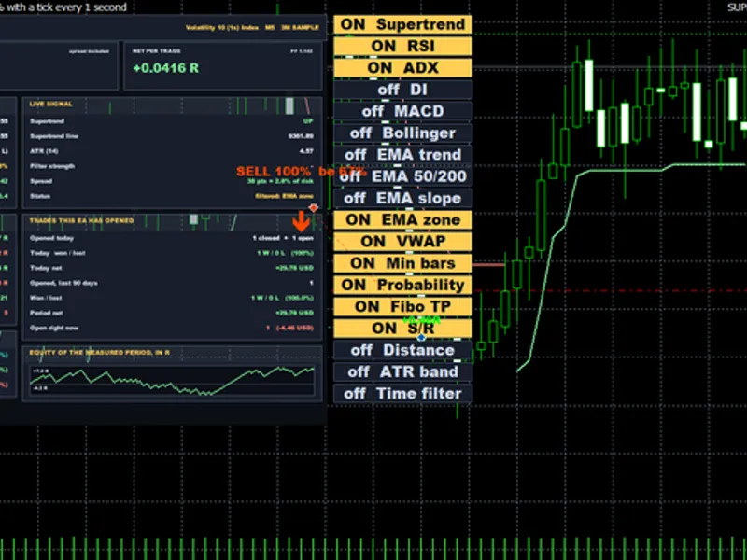Screen dimensions: 747x560
Task: Turn off the EMA zone filter
Action: pyautogui.click(x=402, y=219)
